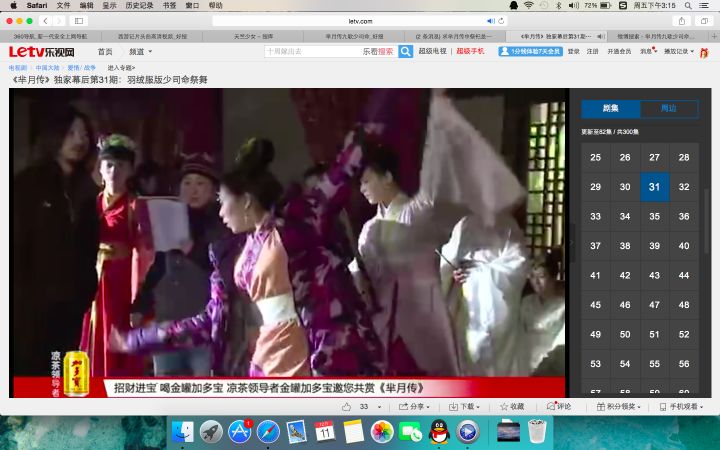
Task: Click the 注册 register link
Action: [592, 51]
